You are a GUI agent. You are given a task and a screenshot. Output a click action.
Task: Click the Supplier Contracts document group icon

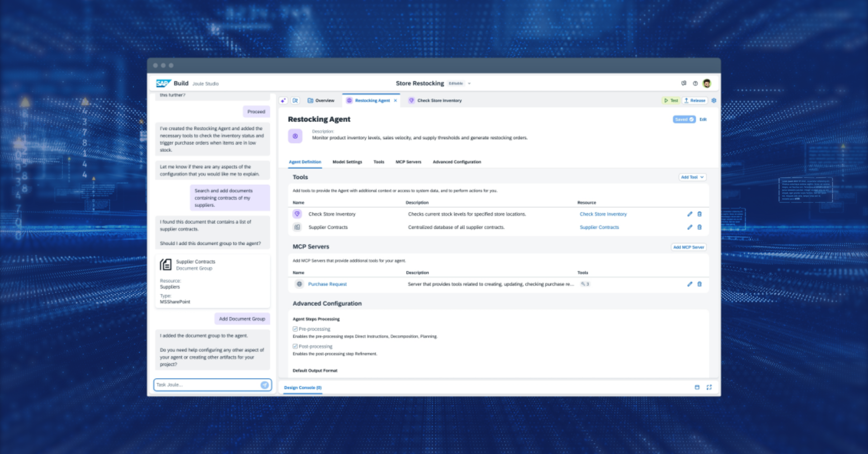point(166,265)
